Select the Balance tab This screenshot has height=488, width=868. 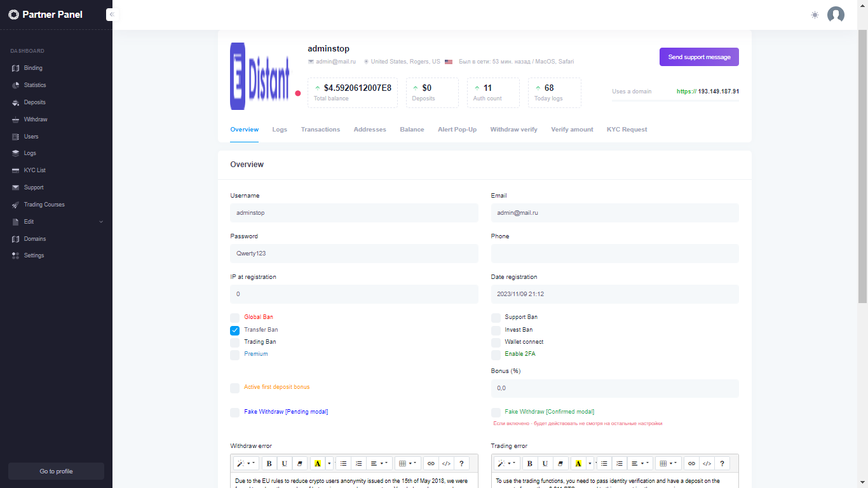tap(412, 130)
